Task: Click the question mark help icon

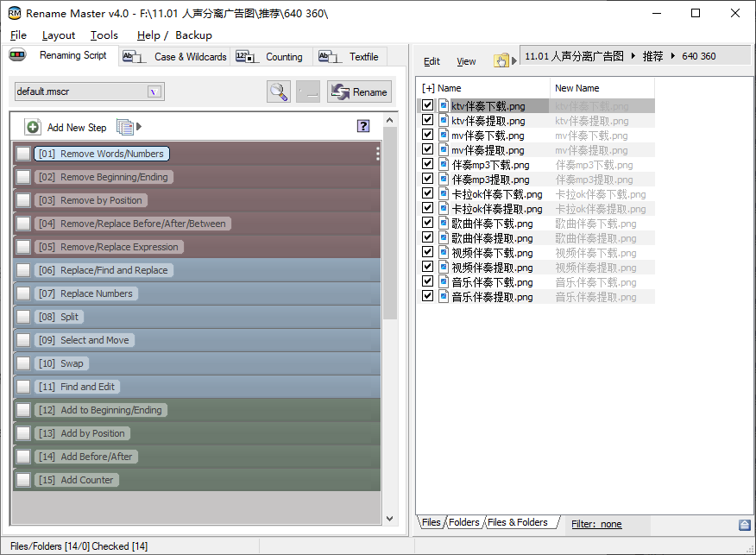Action: click(x=363, y=126)
